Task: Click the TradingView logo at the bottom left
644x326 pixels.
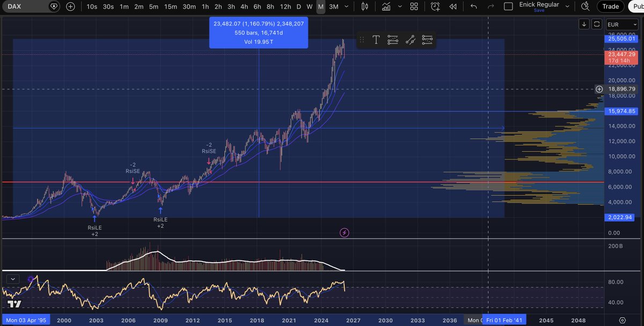Action: [14, 304]
